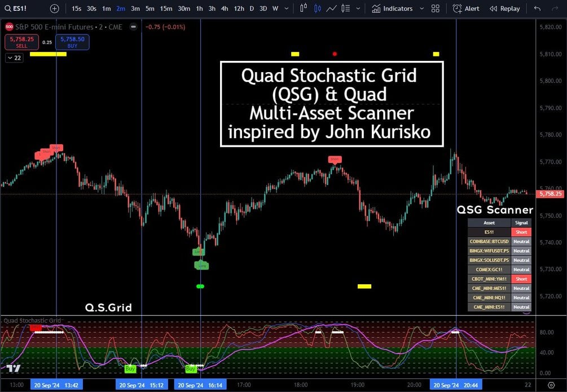Select the 30s timeframe
Screen dimensions: 567x392
[x=91, y=8]
